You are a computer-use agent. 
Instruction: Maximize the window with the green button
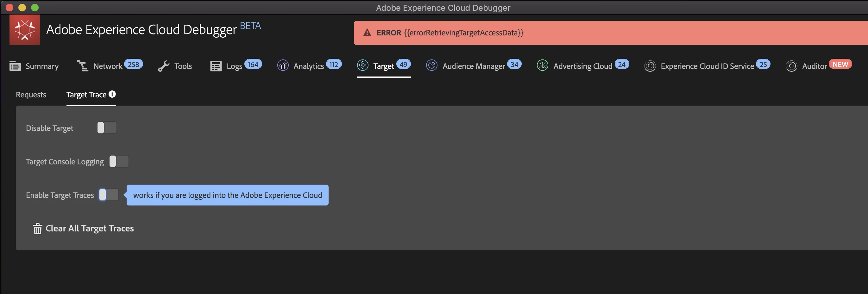tap(35, 7)
